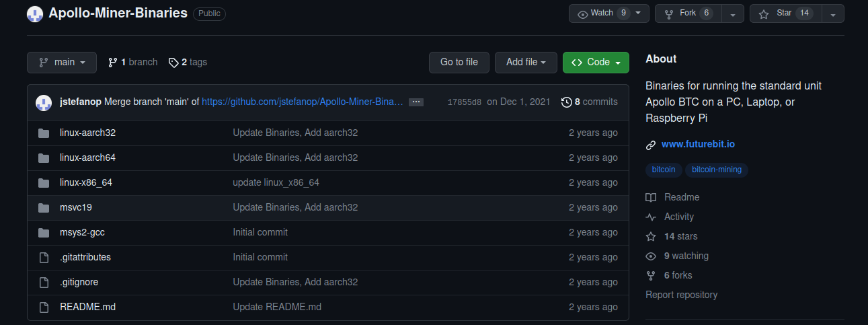Click the Activity pulse icon in About
868x325 pixels.
650,217
